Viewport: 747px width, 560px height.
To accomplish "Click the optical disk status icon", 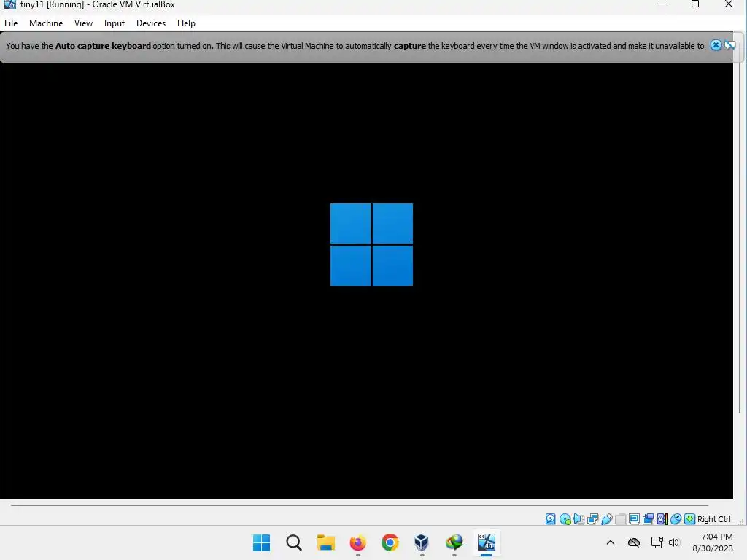I will point(565,518).
